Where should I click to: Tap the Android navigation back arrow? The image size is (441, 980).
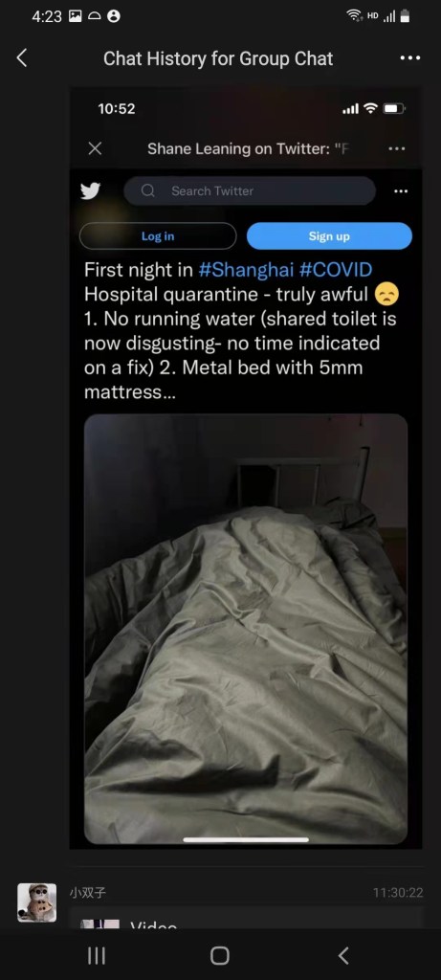(342, 955)
